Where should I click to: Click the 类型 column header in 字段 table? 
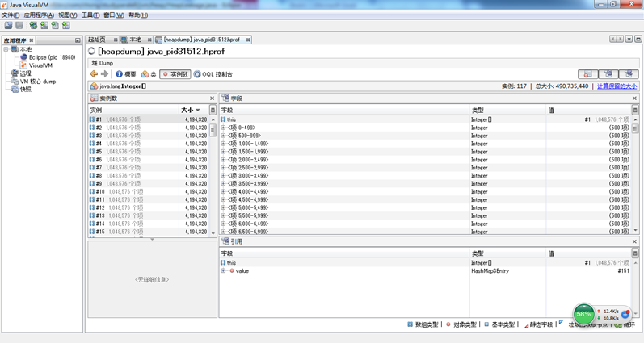tap(507, 110)
